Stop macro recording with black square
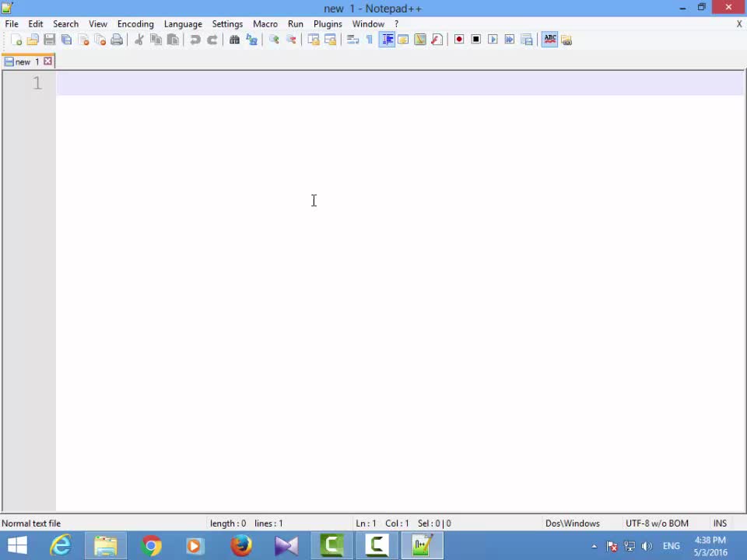 pos(476,40)
